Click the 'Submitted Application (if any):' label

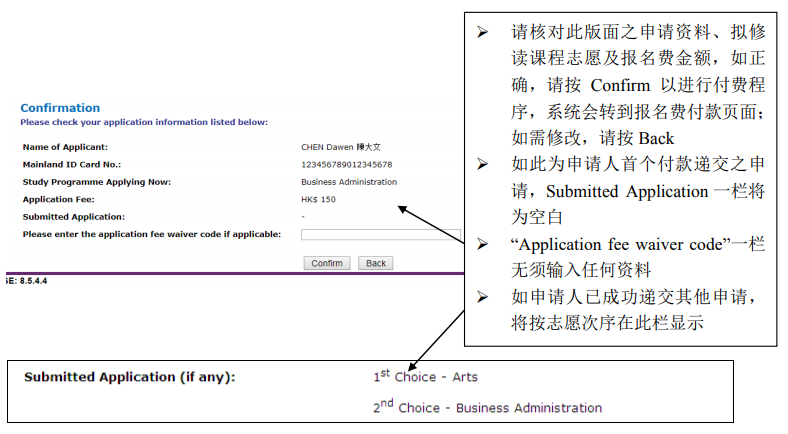coord(129,377)
